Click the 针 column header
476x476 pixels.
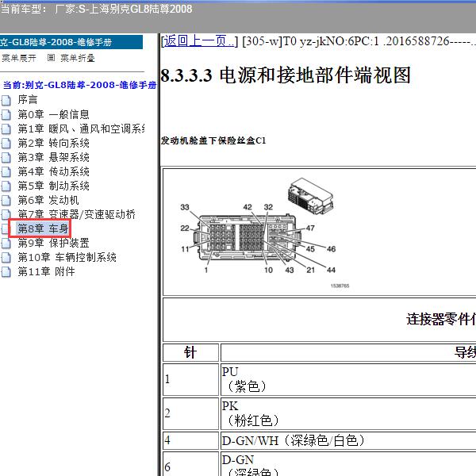click(x=190, y=352)
